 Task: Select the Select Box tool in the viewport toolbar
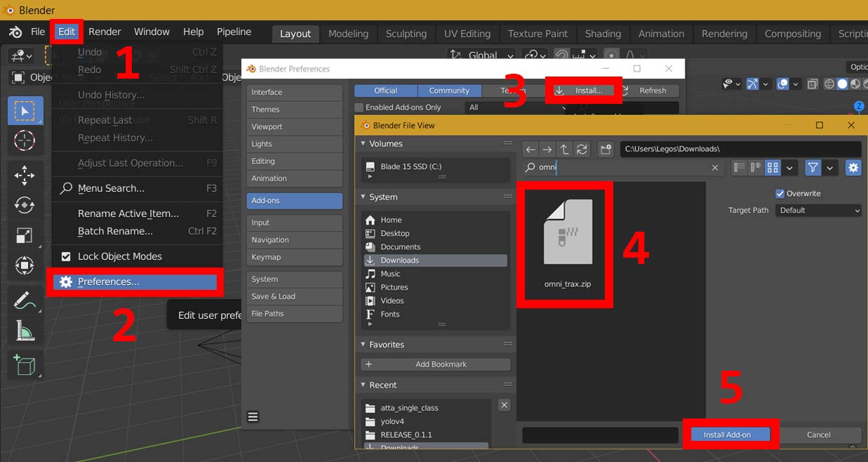point(25,111)
